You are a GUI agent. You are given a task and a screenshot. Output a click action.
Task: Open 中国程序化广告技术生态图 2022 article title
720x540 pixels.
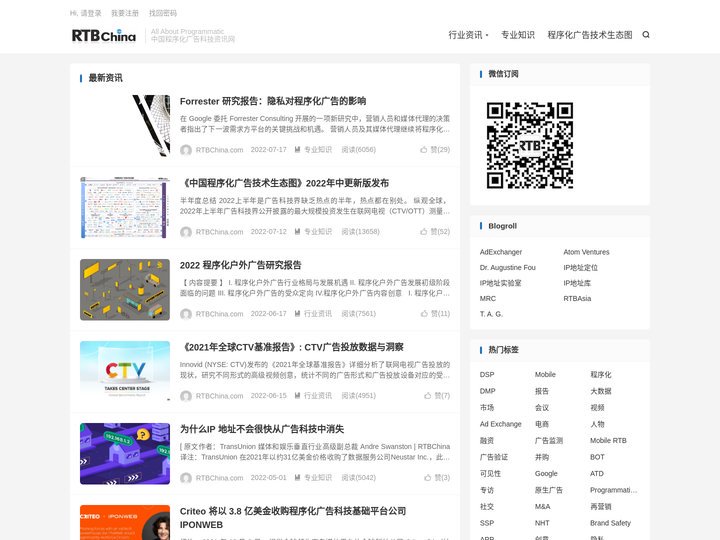(x=285, y=183)
